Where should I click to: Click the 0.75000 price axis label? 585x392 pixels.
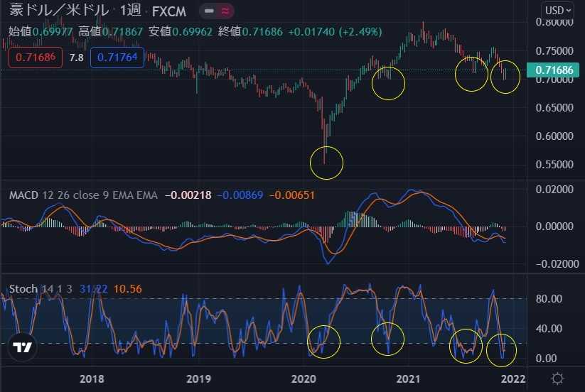point(554,50)
